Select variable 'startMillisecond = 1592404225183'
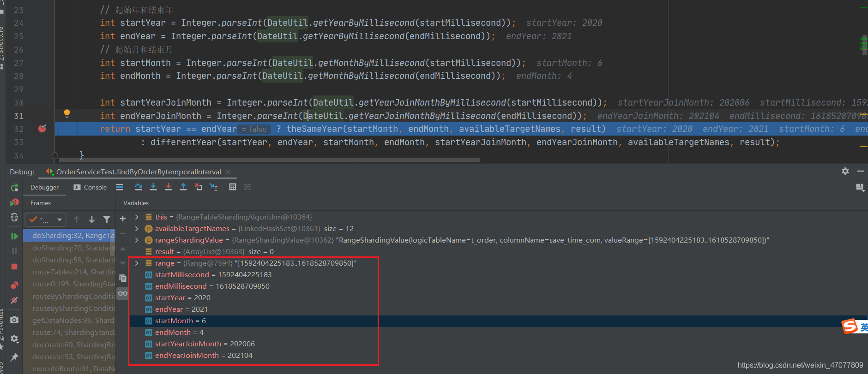Image resolution: width=868 pixels, height=374 pixels. click(x=213, y=274)
